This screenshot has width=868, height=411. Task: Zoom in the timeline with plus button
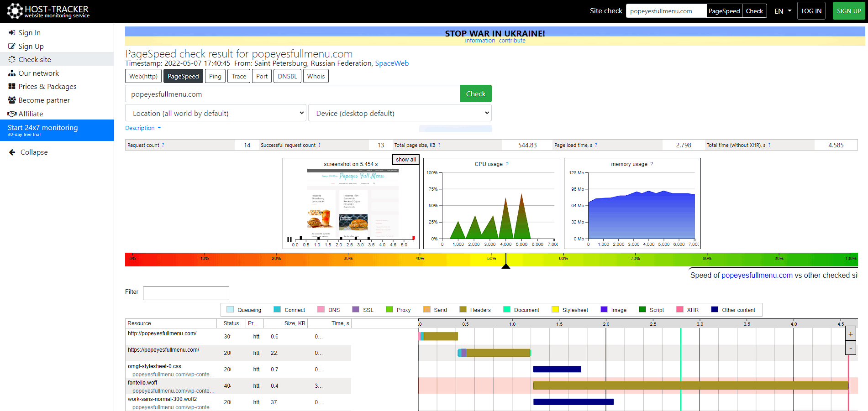[x=851, y=334]
